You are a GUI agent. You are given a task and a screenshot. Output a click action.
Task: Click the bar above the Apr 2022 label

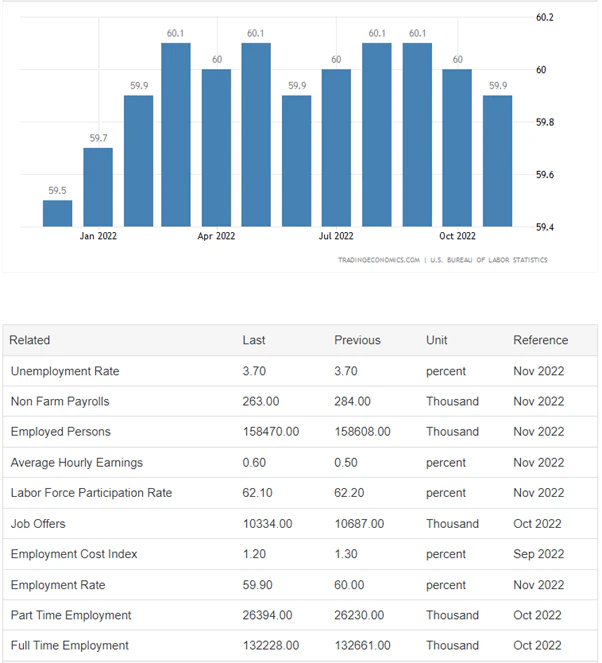pyautogui.click(x=217, y=148)
